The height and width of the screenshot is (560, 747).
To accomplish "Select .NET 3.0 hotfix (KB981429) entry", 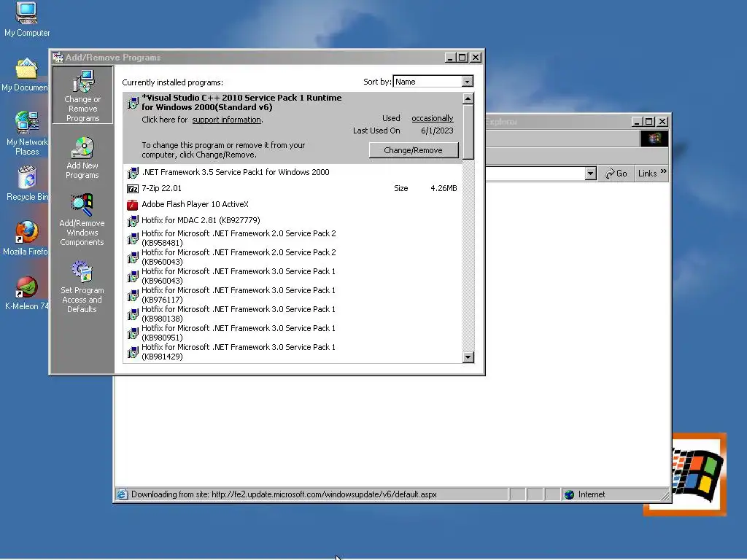I will coord(293,352).
